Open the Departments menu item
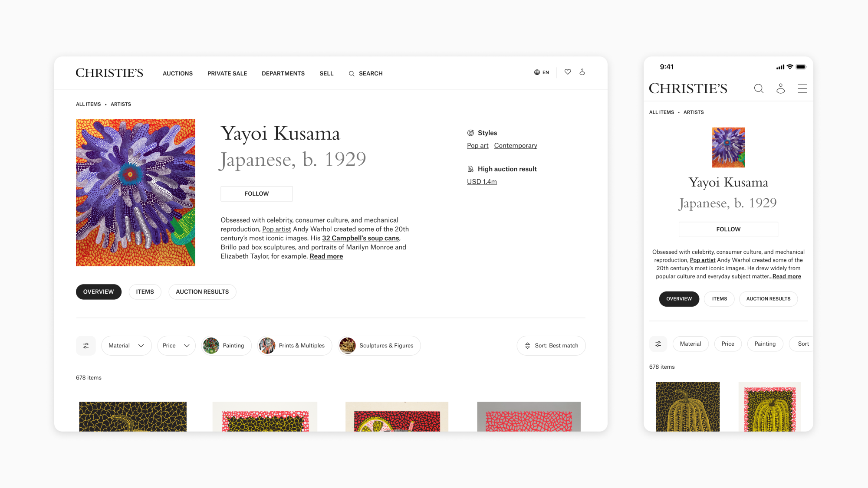The width and height of the screenshot is (868, 488). (283, 74)
